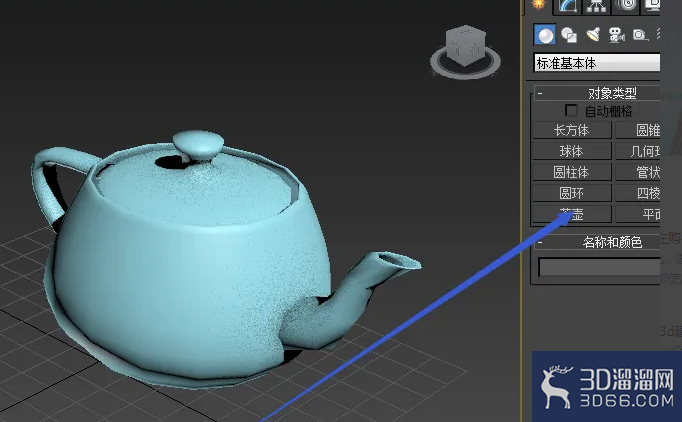Open the Create panel tab
682x422 pixels.
[x=538, y=6]
